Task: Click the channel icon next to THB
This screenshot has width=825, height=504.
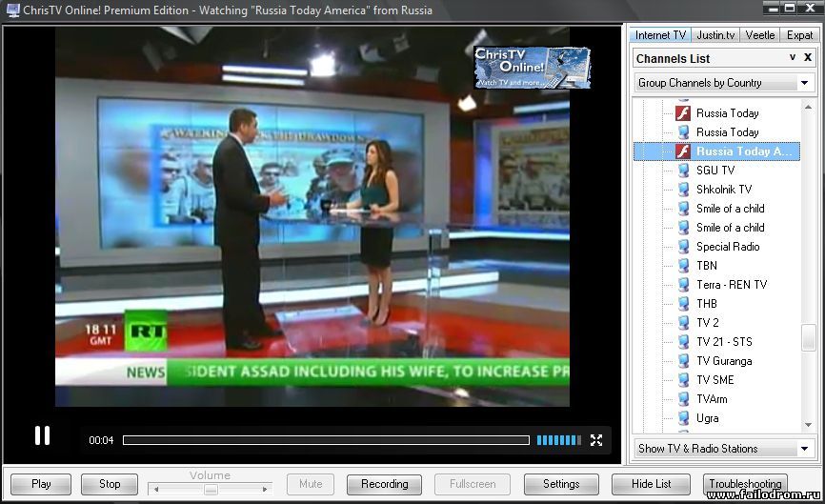Action: coord(683,304)
